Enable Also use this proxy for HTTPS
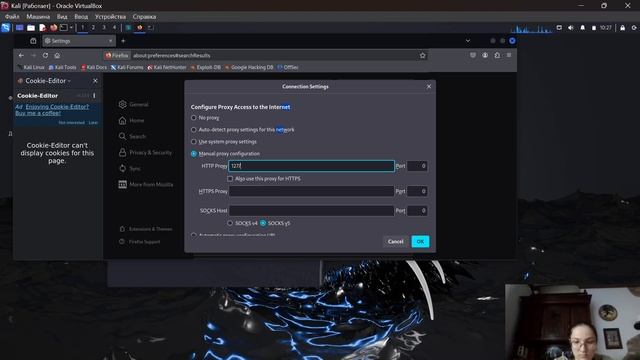Screen dimensions: 640x360 (x=230, y=179)
